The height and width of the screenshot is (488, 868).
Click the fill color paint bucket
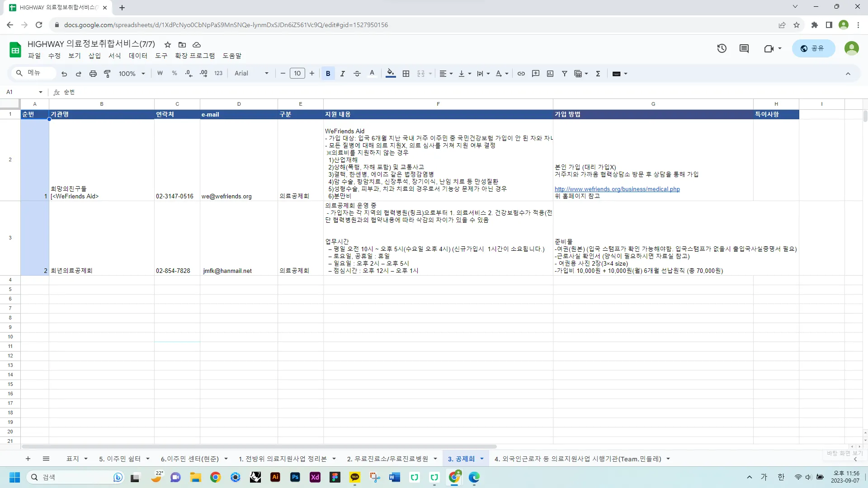(x=391, y=74)
